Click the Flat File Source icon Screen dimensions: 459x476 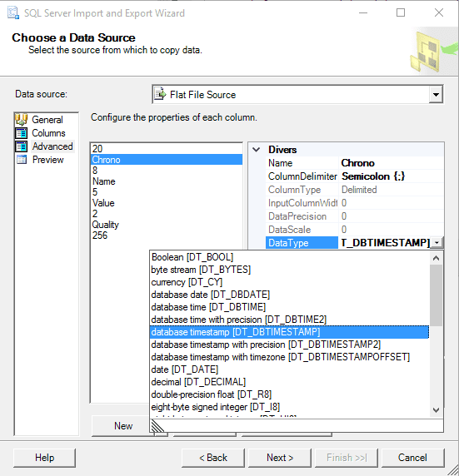160,94
